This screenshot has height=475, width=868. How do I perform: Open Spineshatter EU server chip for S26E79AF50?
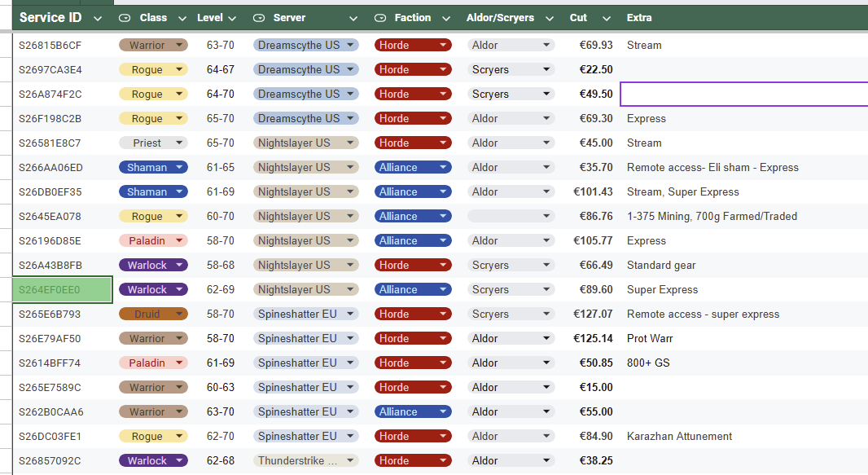coord(306,338)
